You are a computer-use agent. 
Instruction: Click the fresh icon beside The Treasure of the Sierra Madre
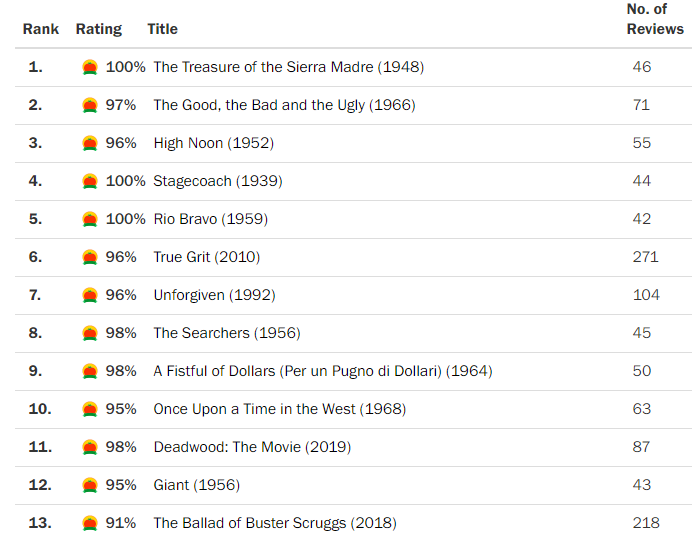point(90,67)
